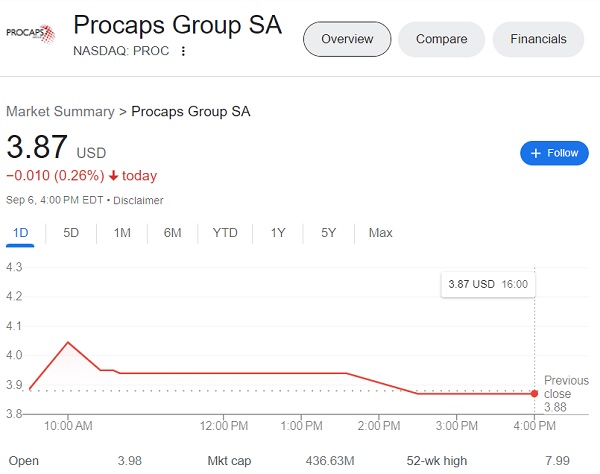600x474 pixels.
Task: Select the 1D time range
Action: tap(20, 233)
